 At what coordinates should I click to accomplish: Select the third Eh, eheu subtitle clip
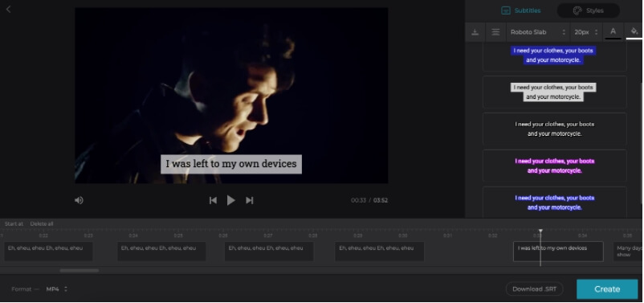tap(269, 252)
